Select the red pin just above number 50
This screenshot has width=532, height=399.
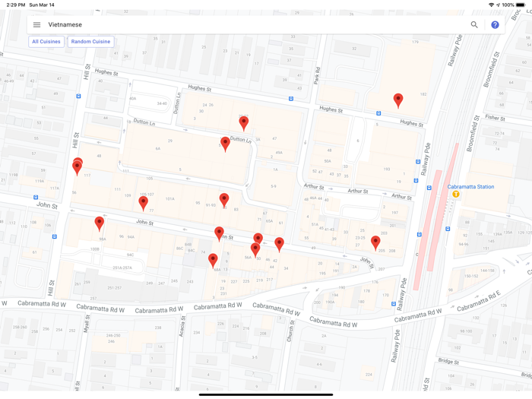255,251
